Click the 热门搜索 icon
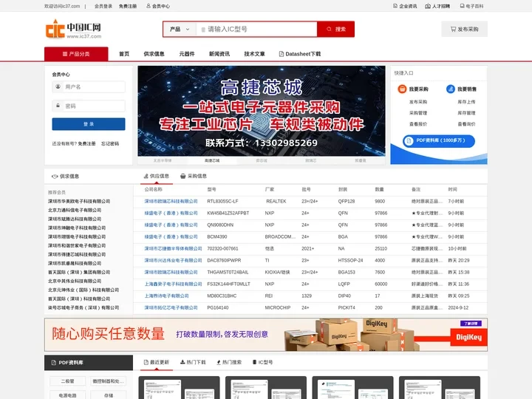Image resolution: width=532 pixels, height=399 pixels. point(219,362)
